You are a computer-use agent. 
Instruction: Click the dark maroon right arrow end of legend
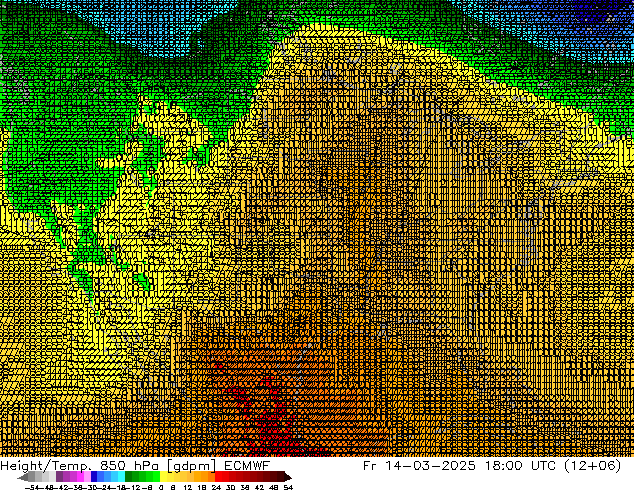pos(288,476)
